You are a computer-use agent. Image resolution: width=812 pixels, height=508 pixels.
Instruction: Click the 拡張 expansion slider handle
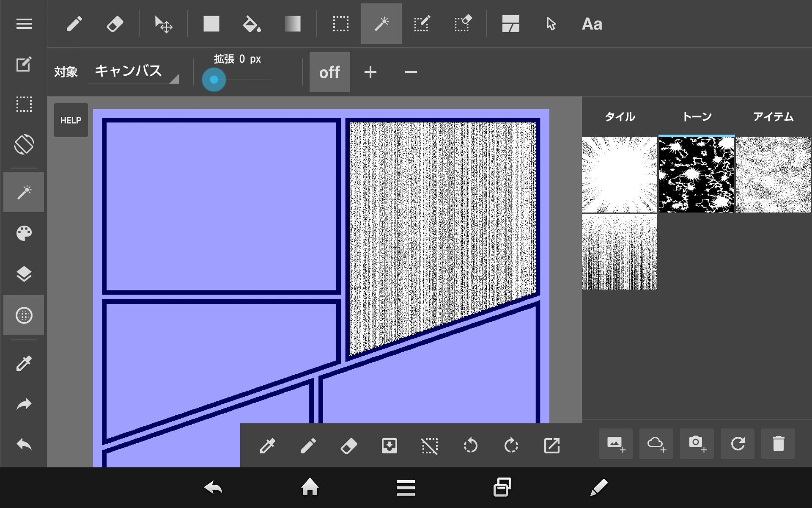click(x=214, y=80)
